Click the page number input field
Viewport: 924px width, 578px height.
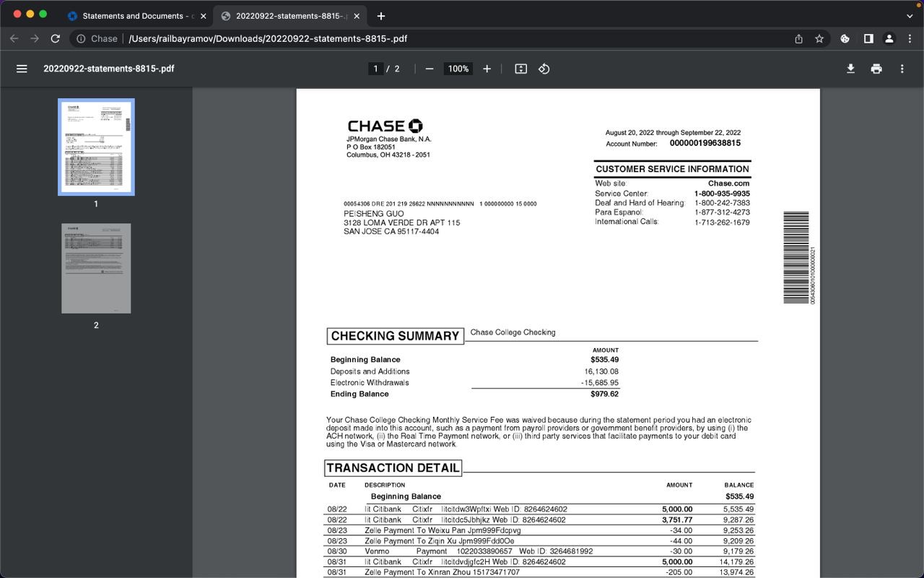375,69
